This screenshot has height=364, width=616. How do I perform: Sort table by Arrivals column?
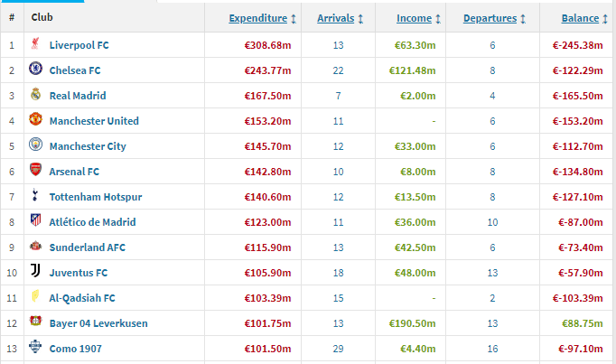coord(341,18)
